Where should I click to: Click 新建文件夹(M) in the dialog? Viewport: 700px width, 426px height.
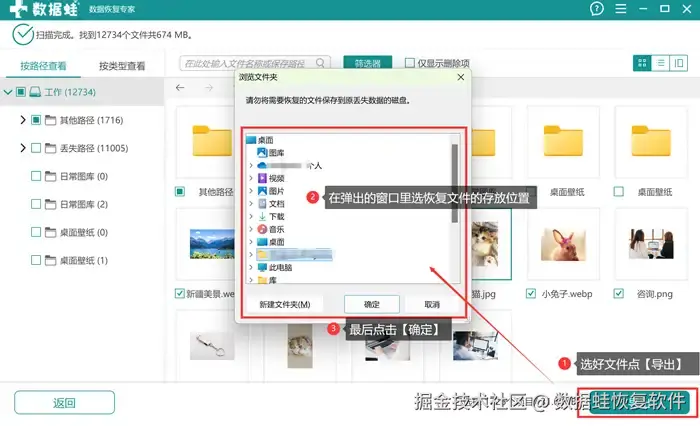pyautogui.click(x=284, y=305)
